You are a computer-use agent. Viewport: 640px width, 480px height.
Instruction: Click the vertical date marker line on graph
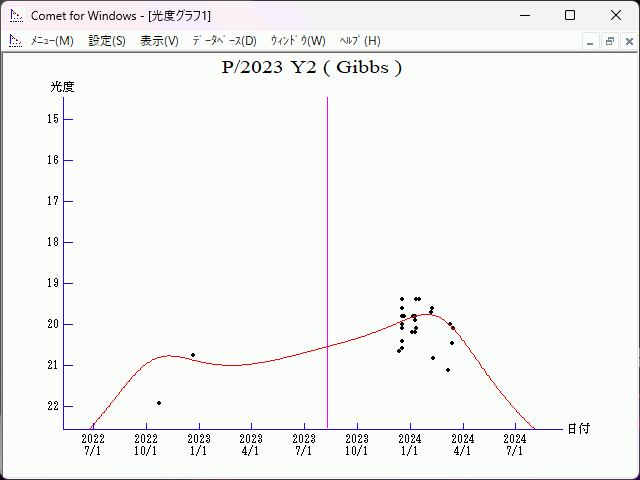tap(327, 250)
